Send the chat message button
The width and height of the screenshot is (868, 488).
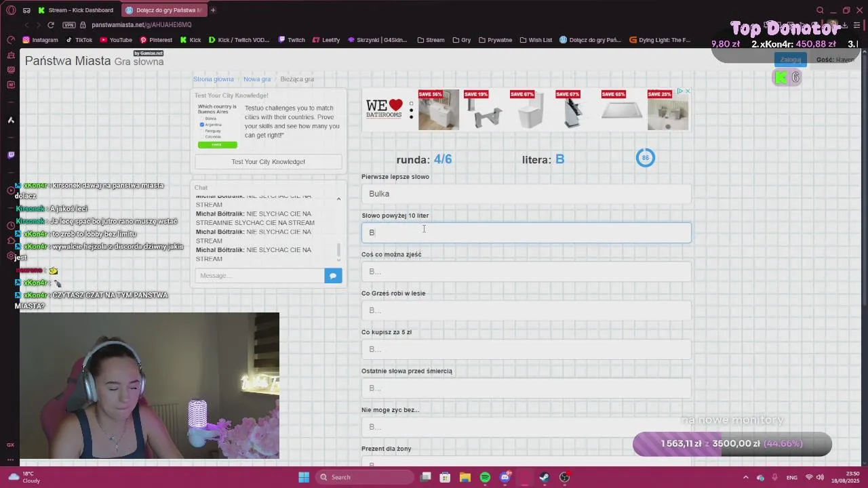pyautogui.click(x=333, y=275)
